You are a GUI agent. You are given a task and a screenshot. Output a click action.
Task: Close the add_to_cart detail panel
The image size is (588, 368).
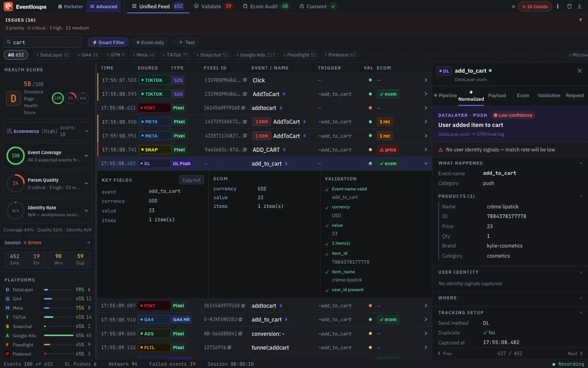[x=580, y=71]
